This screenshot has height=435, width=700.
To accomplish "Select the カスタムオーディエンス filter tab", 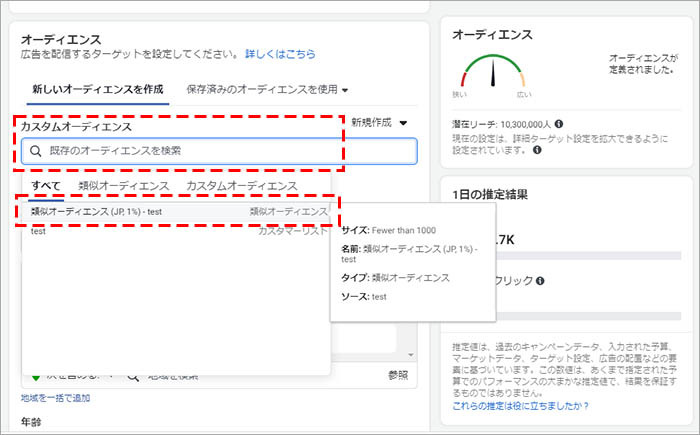I will click(x=241, y=186).
